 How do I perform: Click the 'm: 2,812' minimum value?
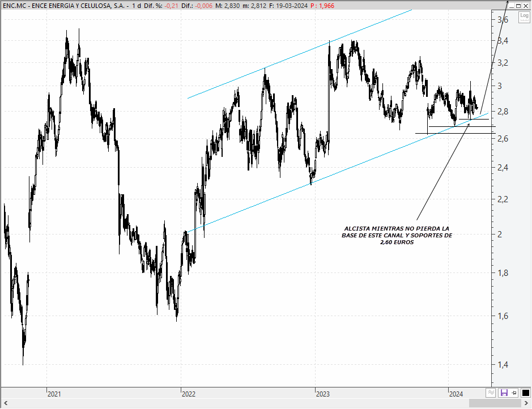click(253, 6)
